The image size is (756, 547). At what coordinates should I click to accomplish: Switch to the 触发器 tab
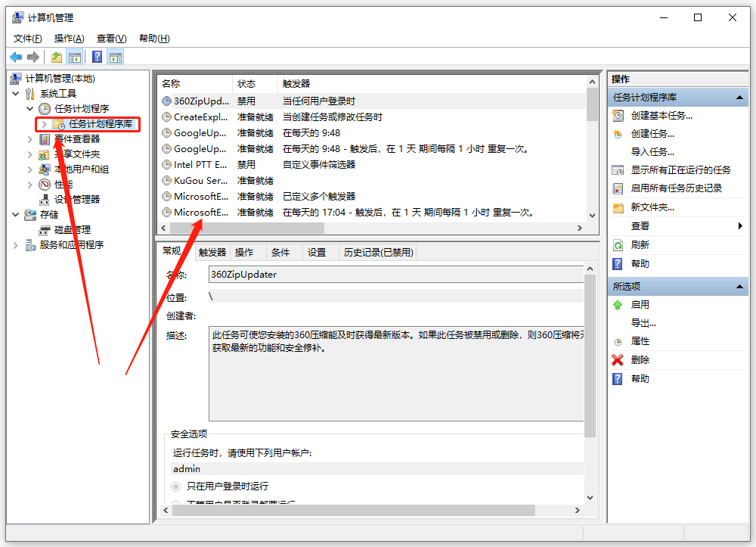[212, 253]
